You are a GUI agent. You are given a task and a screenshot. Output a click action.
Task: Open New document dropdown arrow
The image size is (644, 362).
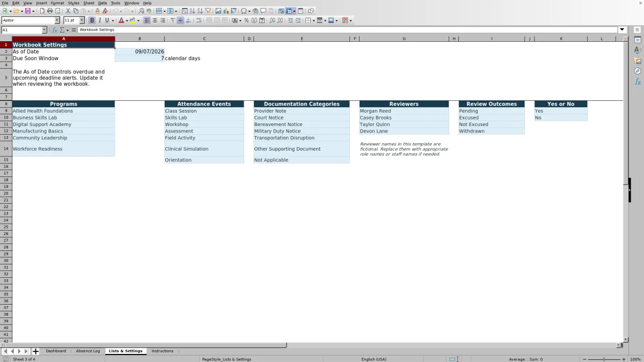click(x=10, y=11)
